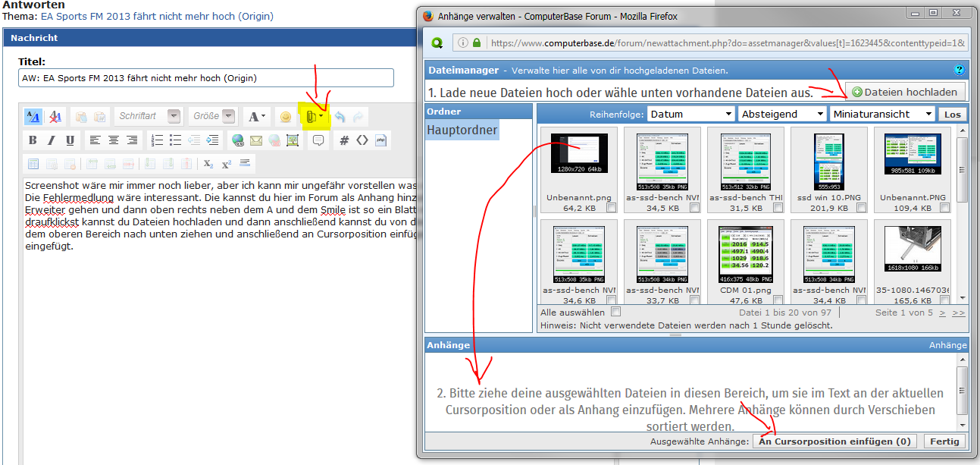The width and height of the screenshot is (980, 465).
Task: Select the Hauptordner folder
Action: (x=462, y=130)
